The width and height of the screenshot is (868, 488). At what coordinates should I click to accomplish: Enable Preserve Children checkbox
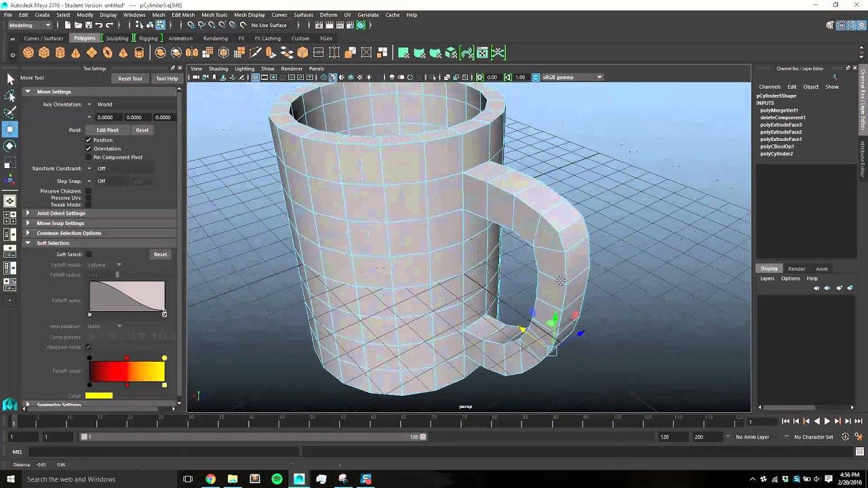88,191
